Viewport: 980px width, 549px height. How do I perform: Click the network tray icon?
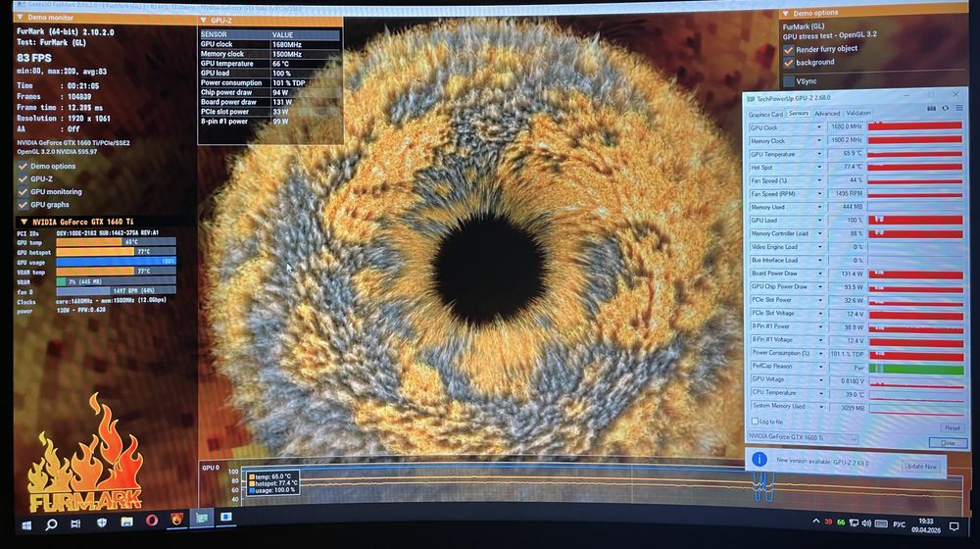pyautogui.click(x=854, y=523)
